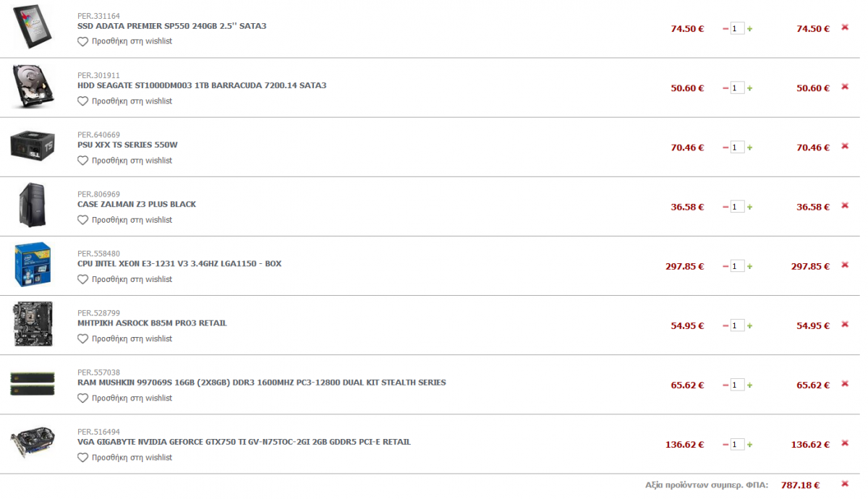The width and height of the screenshot is (868, 499).
Task: Edit quantity field for SSD ADATA
Action: click(x=737, y=29)
